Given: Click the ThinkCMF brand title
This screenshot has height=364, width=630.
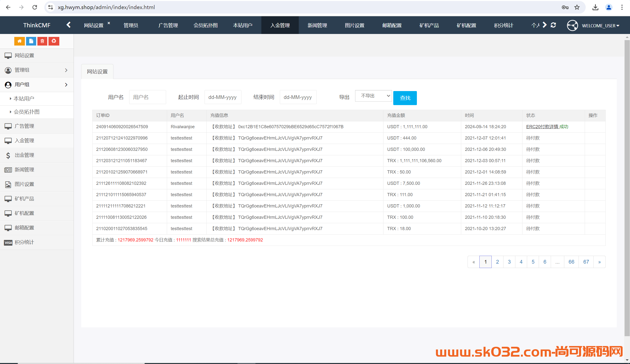Looking at the screenshot, I should [x=37, y=25].
